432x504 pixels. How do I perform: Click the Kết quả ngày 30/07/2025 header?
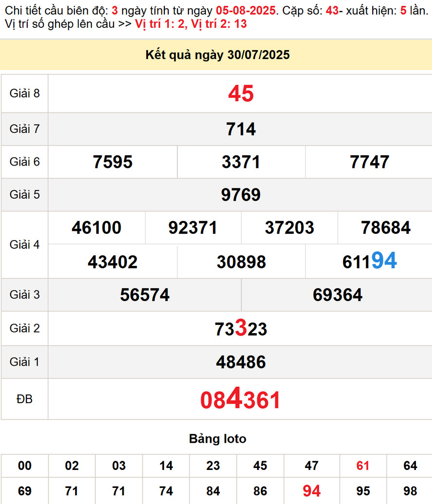point(217,55)
